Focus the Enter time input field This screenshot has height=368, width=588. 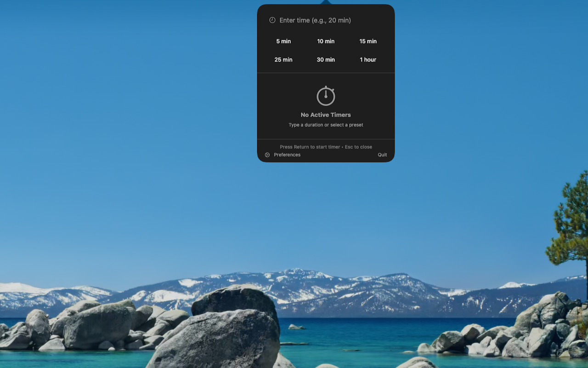(x=316, y=20)
